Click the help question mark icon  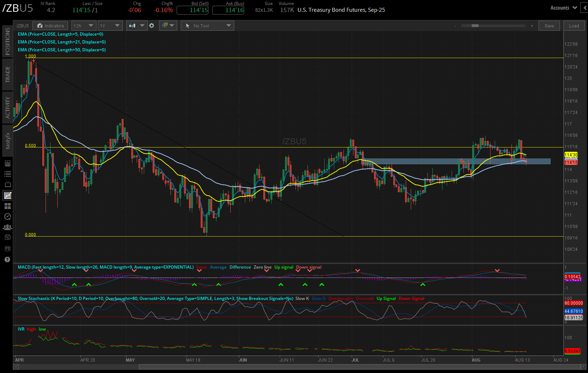7,259
